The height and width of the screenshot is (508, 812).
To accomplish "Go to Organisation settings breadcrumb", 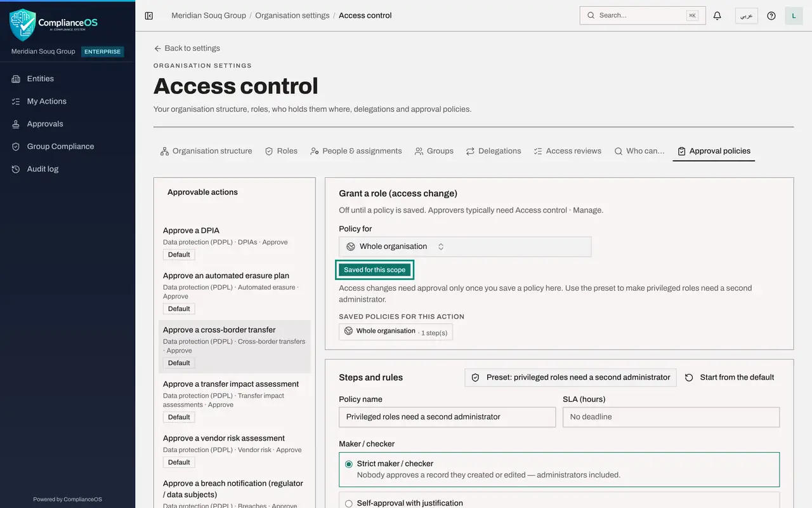I will (292, 15).
